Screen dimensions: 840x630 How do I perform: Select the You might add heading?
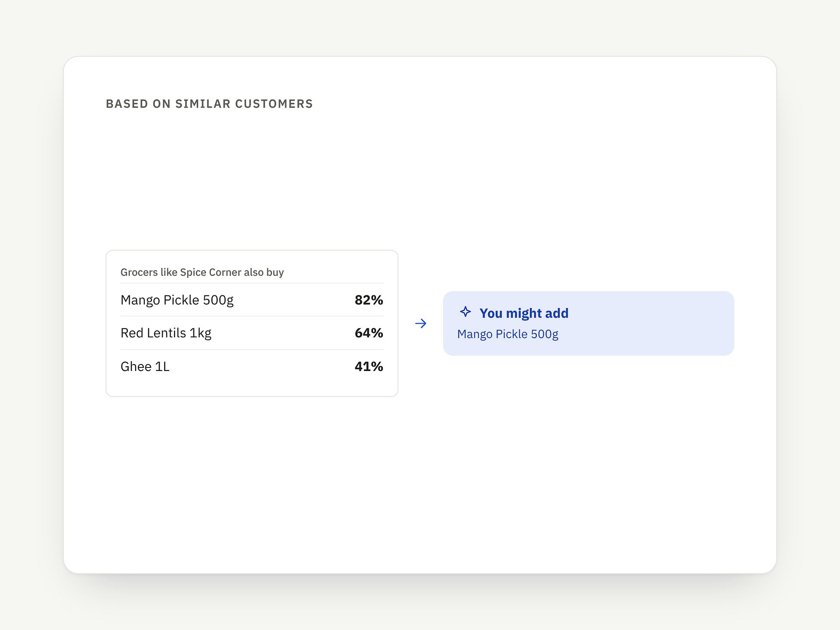pos(524,313)
